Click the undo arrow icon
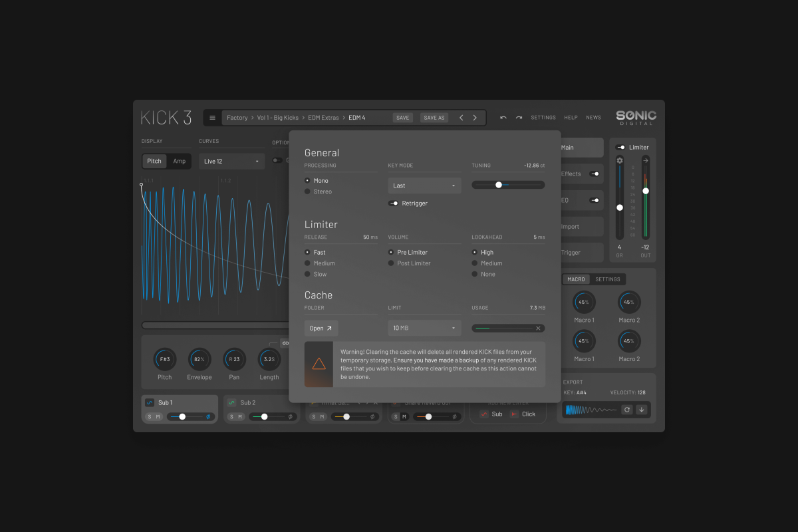798x532 pixels. tap(503, 118)
